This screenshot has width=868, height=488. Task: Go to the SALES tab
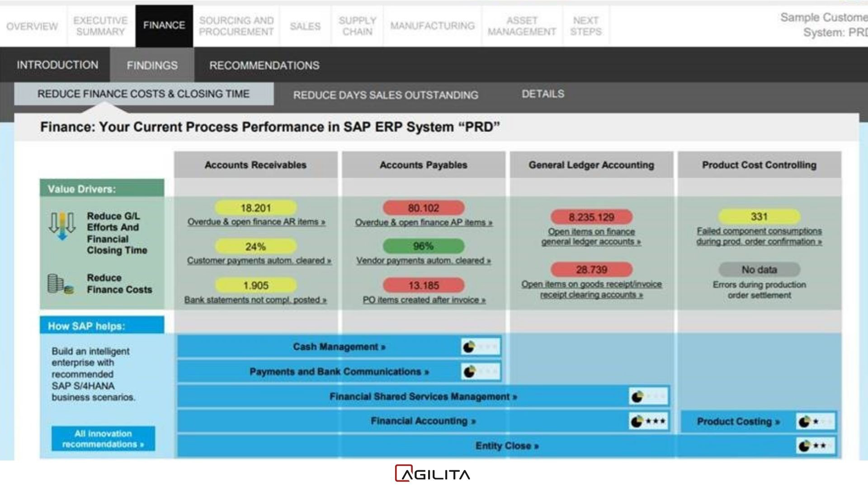305,26
